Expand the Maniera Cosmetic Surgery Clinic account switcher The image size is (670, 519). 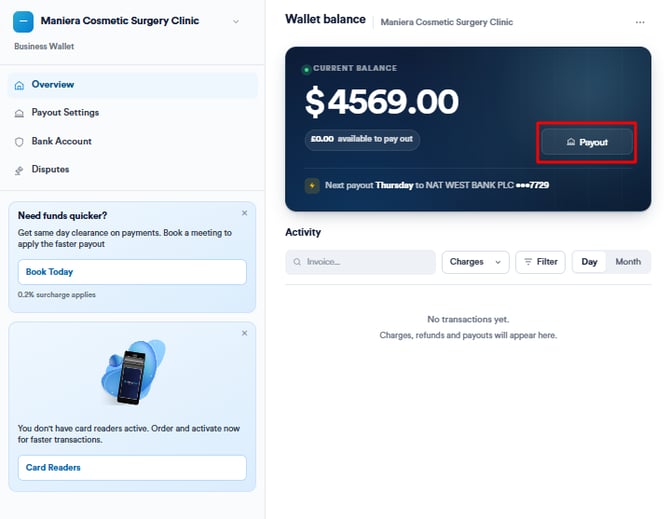pyautogui.click(x=236, y=21)
